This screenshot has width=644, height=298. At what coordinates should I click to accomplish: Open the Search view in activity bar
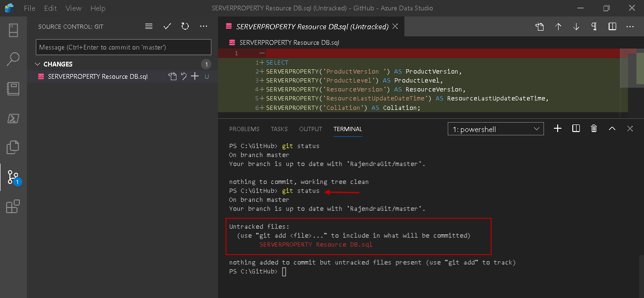(13, 59)
